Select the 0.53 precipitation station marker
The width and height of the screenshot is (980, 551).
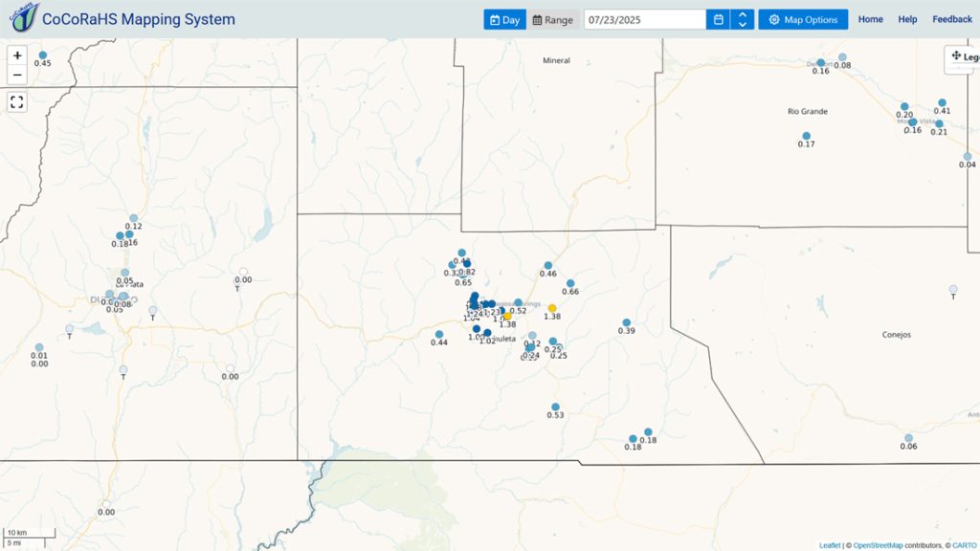pos(556,408)
